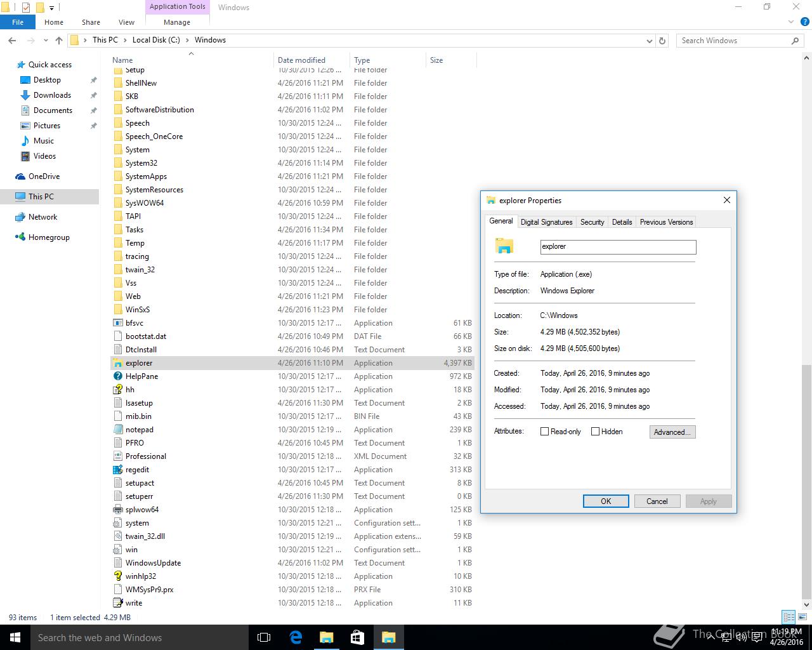
Task: Switch to the Digital Signatures tab
Action: 546,222
